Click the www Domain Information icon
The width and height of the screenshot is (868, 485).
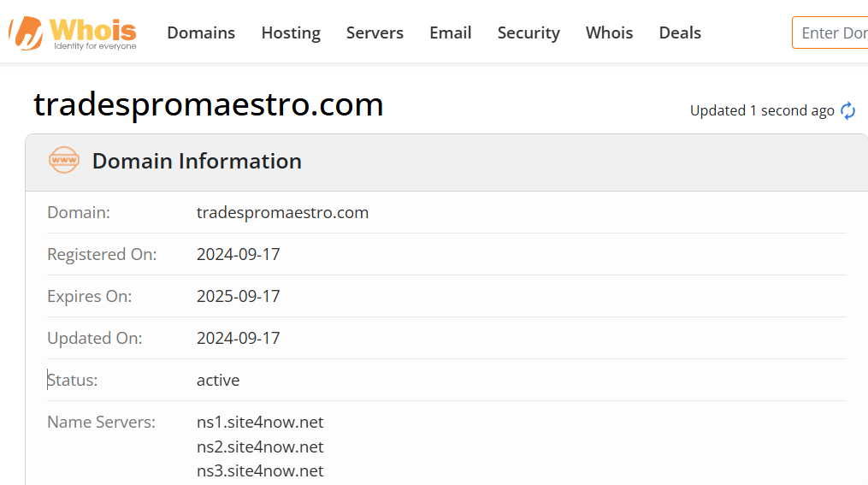[64, 160]
